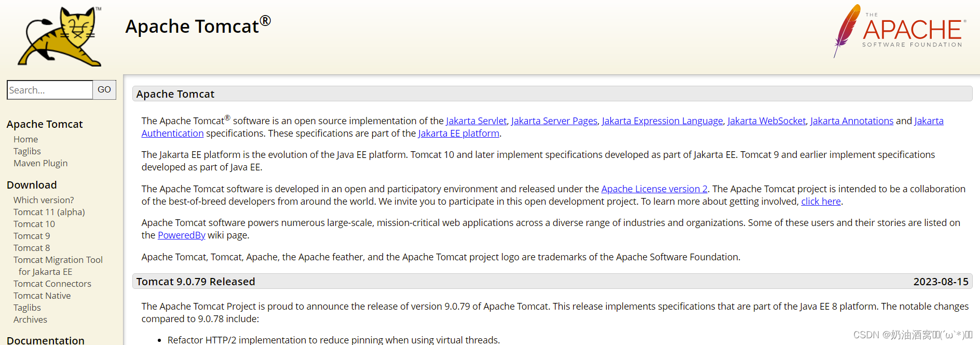Open Taglibs under Download section
Screen dimensions: 980x345
click(27, 308)
